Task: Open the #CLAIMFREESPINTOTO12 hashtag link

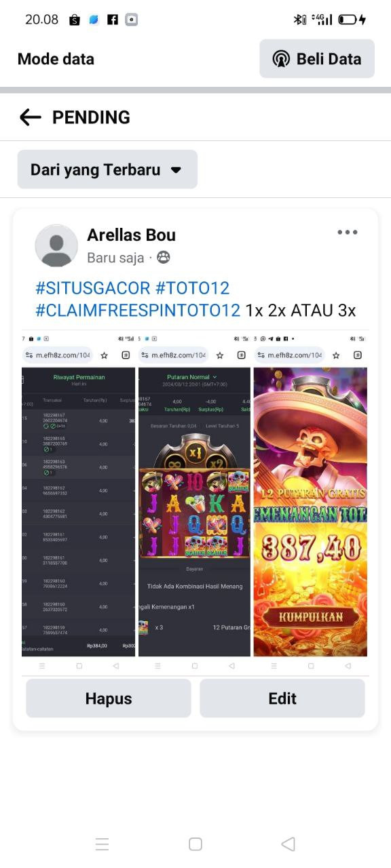Action: [138, 310]
